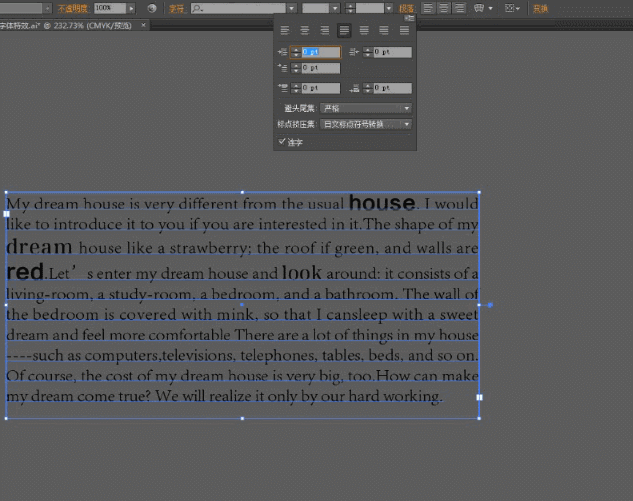Click align center icon in top control bar
Viewport: 633px width, 501px height.
pos(443,8)
